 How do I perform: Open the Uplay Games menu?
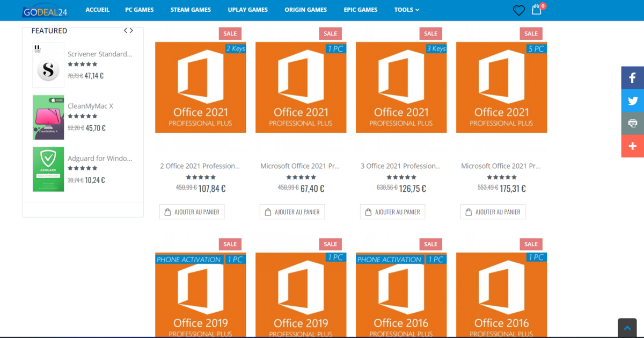247,10
